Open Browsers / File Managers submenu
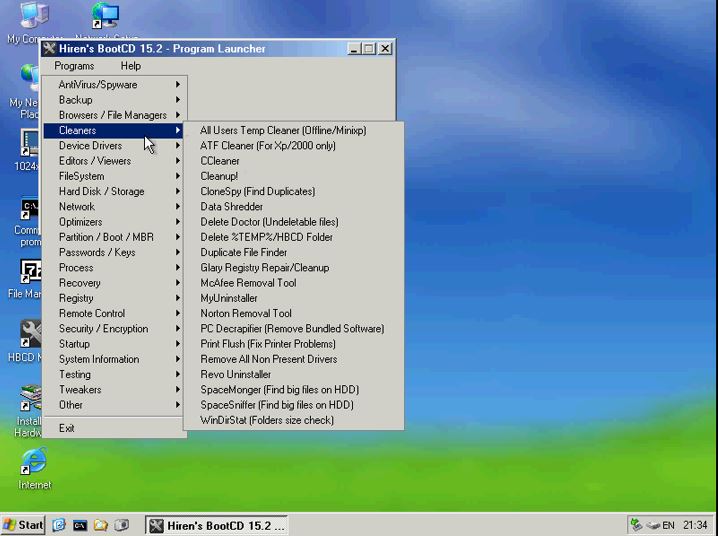718x536 pixels. pyautogui.click(x=114, y=115)
